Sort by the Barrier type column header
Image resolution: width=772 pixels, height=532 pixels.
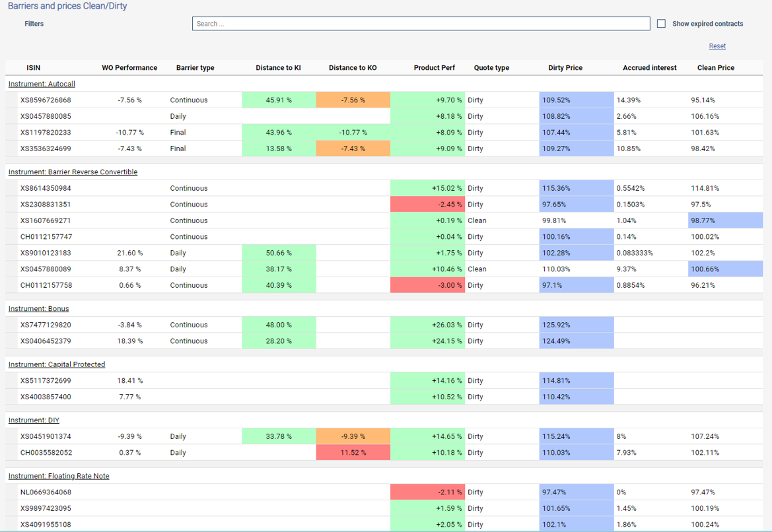coord(195,68)
